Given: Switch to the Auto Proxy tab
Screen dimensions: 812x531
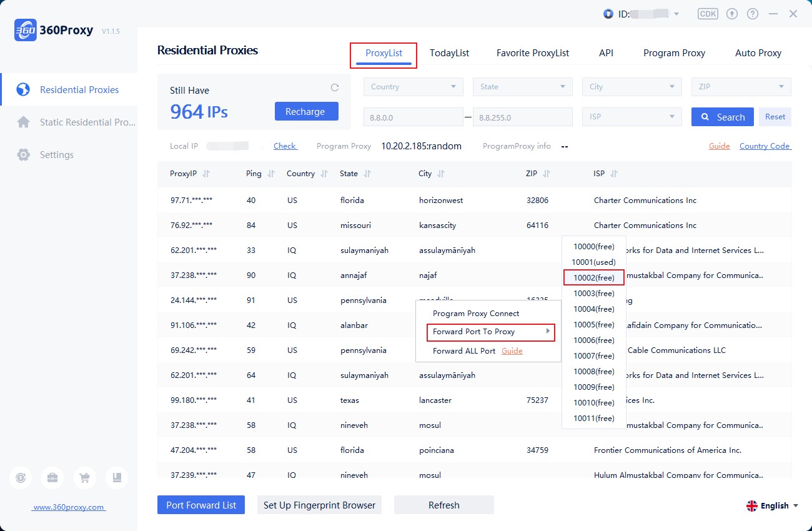Looking at the screenshot, I should [x=758, y=53].
